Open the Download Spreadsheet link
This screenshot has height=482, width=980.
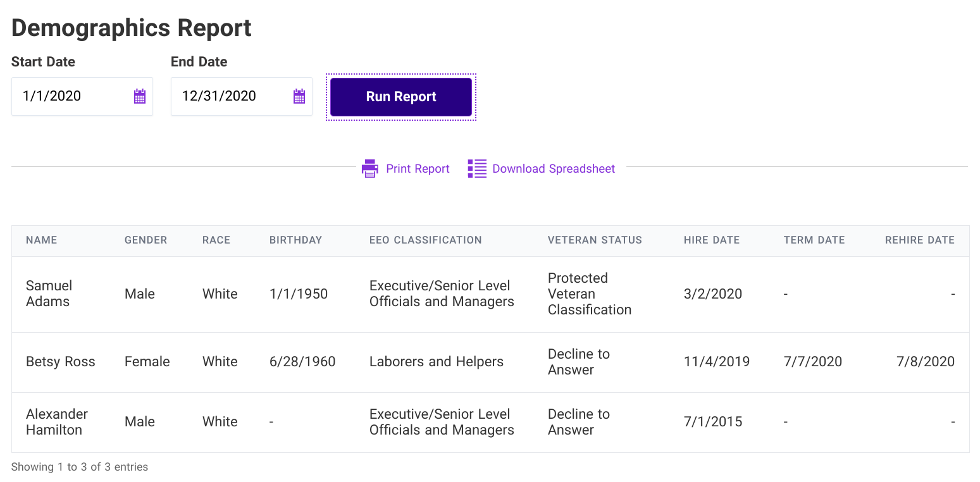[554, 169]
